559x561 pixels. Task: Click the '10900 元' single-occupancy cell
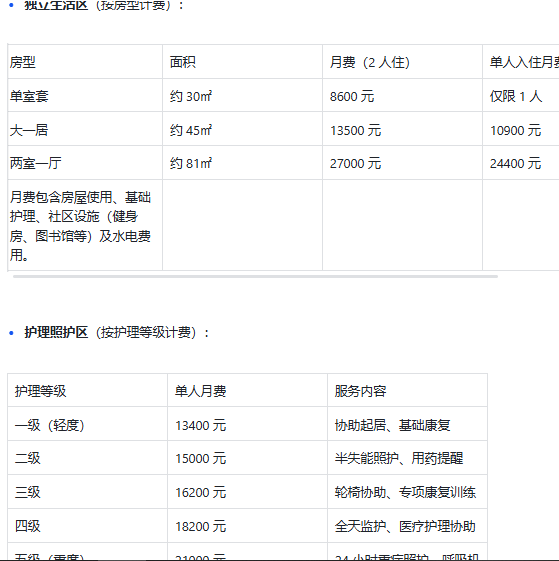click(x=521, y=129)
